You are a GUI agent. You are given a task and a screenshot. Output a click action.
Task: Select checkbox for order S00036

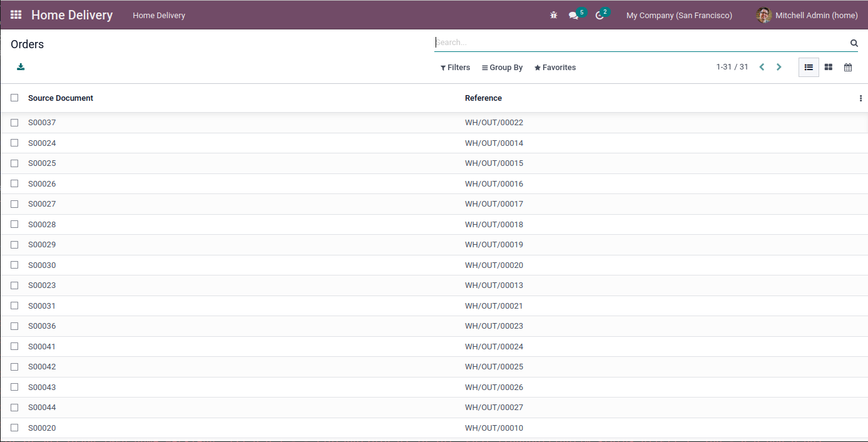point(14,326)
